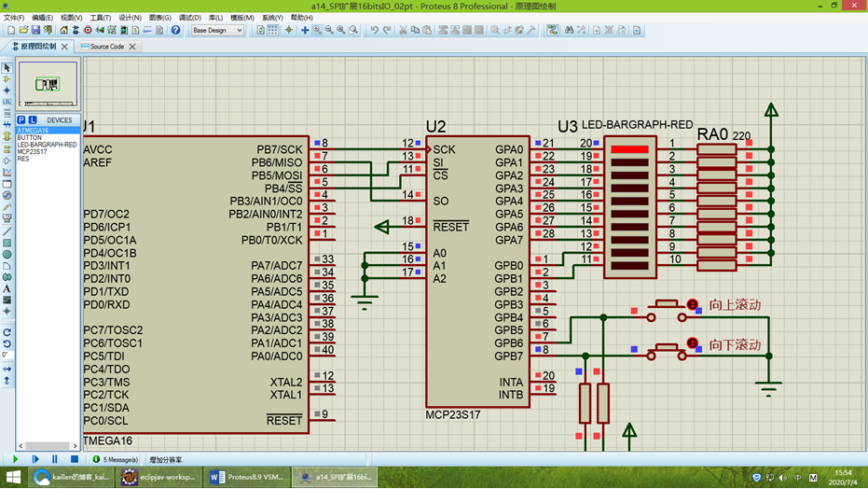This screenshot has width=868, height=489.
Task: Switch to the Proteus8.9 VSM Word taskbar item
Action: 246,477
